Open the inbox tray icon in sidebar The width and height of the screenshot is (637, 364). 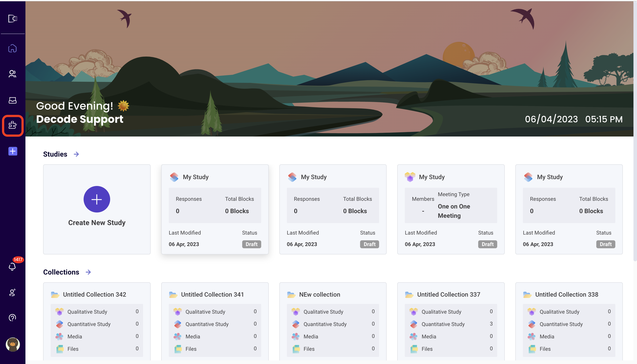(13, 100)
